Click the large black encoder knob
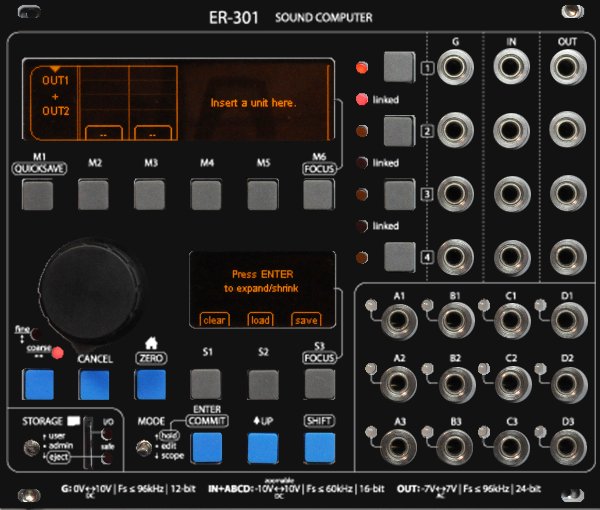This screenshot has height=510, width=600. (x=91, y=292)
